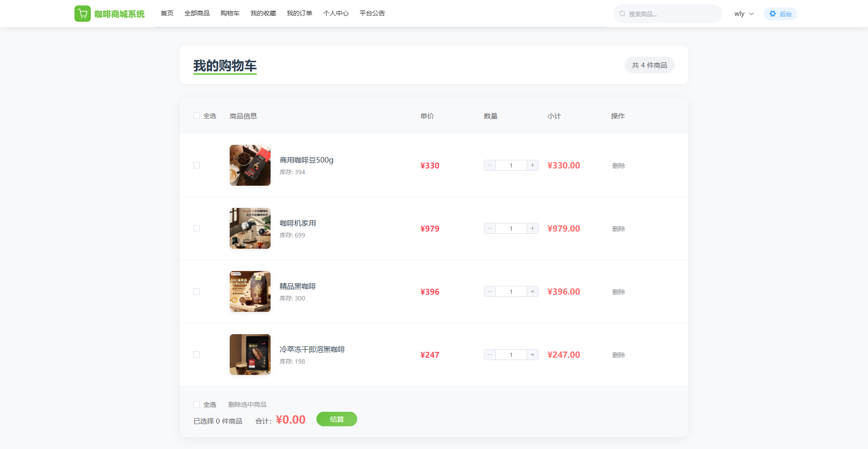Click the green 结算 checkout button
Screen dimensions: 868x449
(336, 419)
